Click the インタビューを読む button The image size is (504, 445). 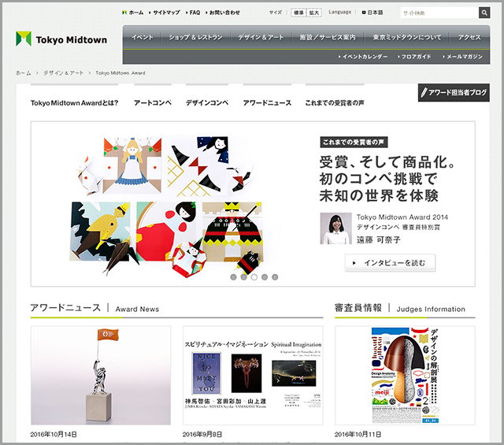tap(391, 263)
